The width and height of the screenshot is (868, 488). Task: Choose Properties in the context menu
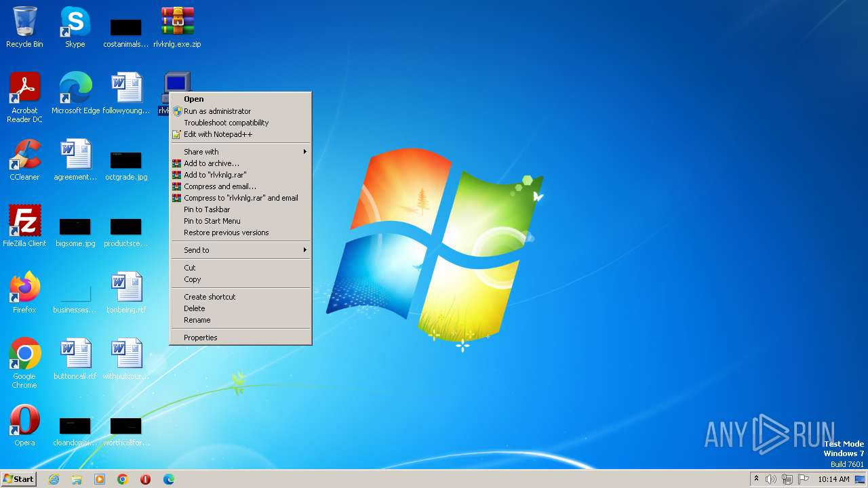[x=241, y=338]
